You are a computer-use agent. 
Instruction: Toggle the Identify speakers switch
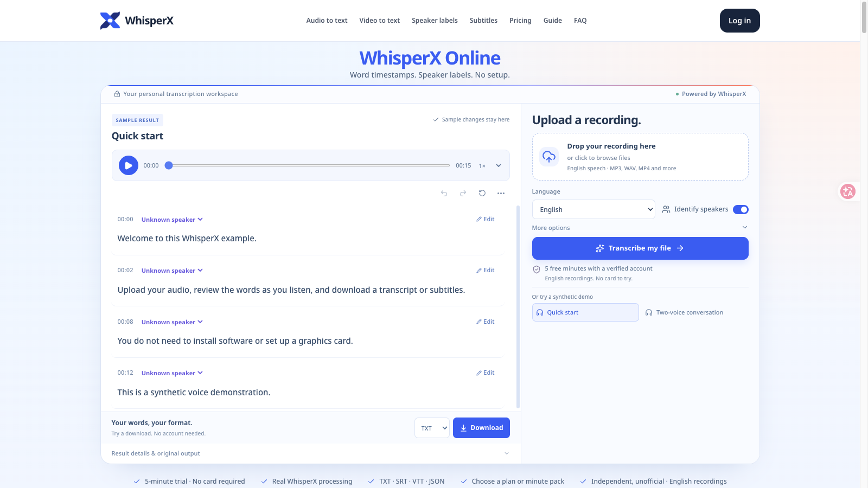tap(741, 209)
